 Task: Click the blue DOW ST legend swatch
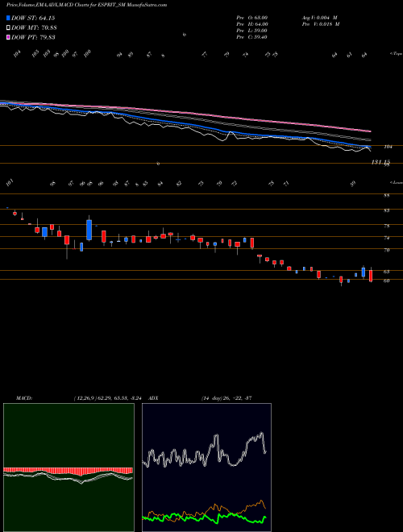pyautogui.click(x=9, y=18)
